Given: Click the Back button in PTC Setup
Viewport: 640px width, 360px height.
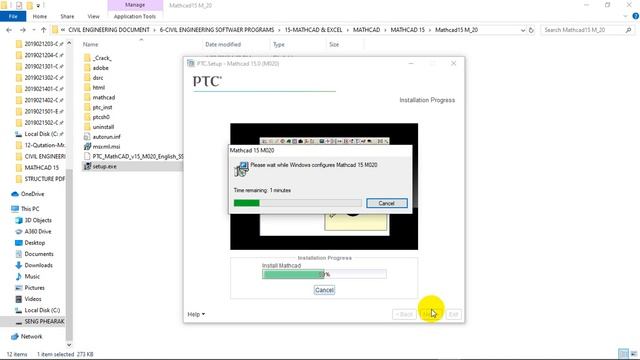Looking at the screenshot, I should (404, 314).
